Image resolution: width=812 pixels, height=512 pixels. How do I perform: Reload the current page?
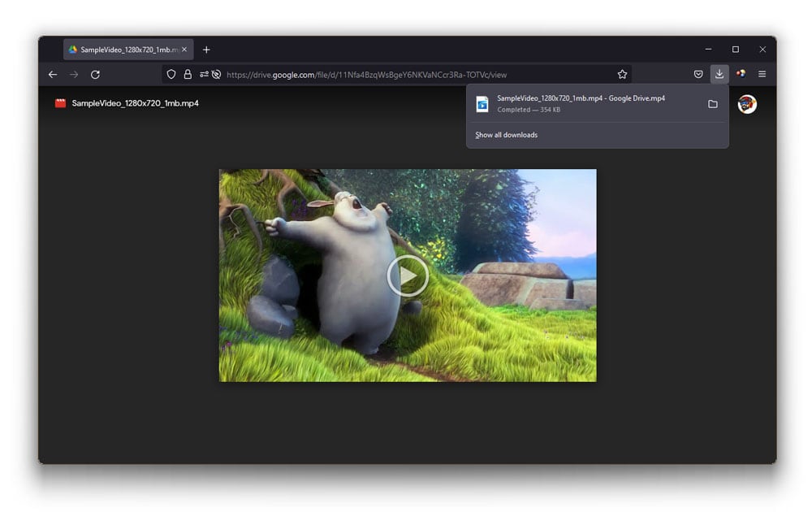tap(95, 75)
